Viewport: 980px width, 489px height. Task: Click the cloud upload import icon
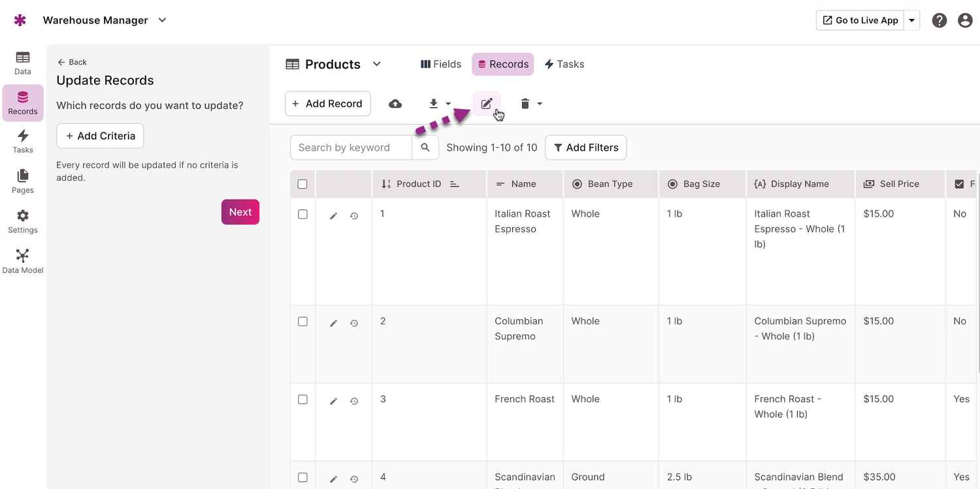[395, 104]
